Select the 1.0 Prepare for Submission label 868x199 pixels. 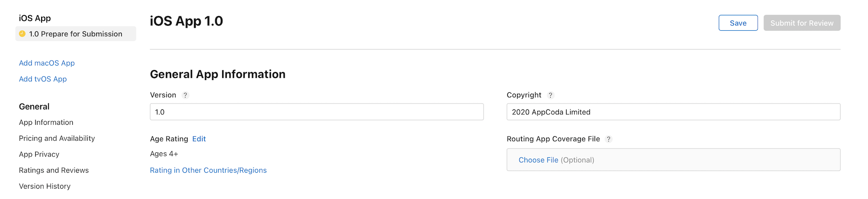(75, 34)
